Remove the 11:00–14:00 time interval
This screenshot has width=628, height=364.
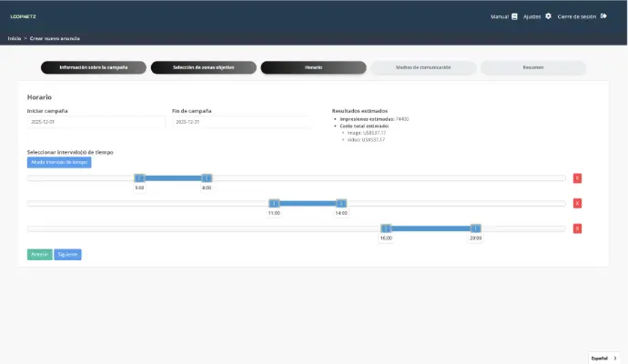point(577,203)
